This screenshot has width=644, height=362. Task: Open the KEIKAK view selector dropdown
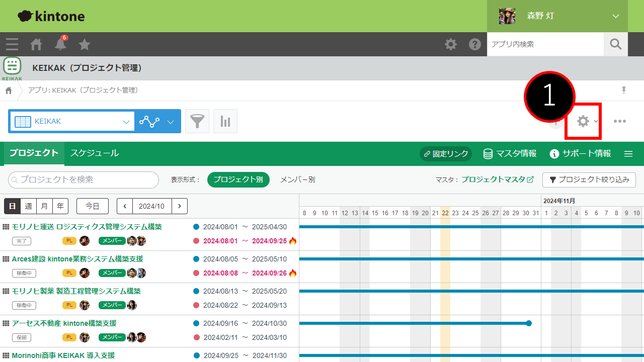click(71, 121)
